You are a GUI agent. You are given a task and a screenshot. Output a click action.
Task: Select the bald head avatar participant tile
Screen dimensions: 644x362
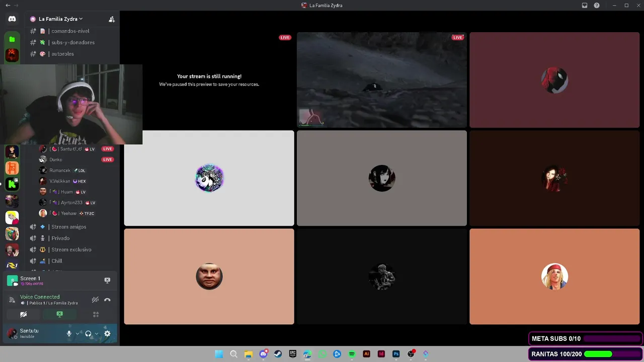[209, 277]
